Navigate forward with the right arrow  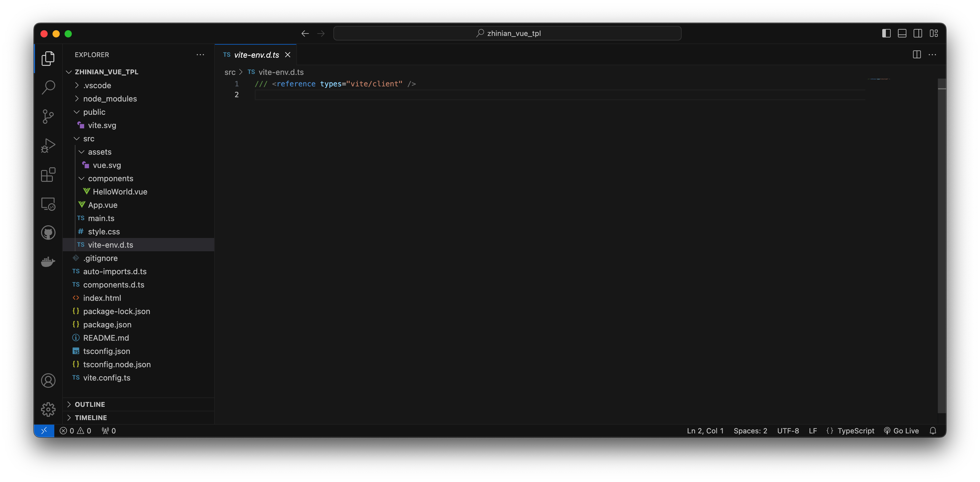pos(321,34)
